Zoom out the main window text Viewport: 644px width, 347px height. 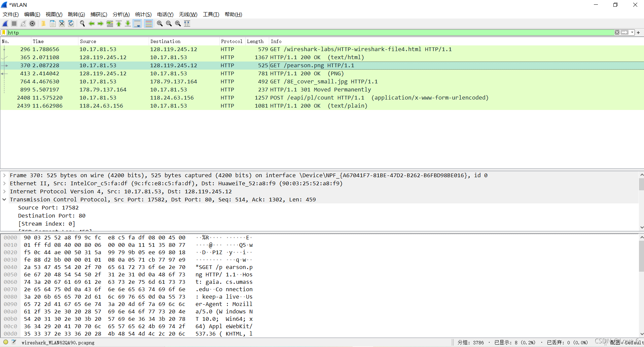[x=169, y=24]
